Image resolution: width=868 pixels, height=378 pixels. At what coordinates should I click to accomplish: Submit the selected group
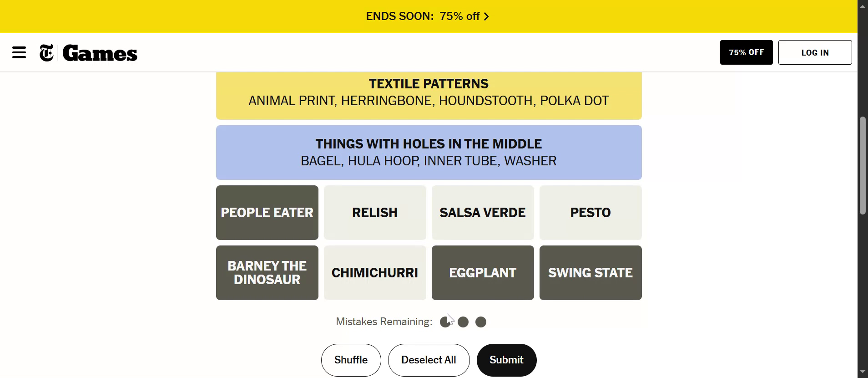click(x=506, y=360)
